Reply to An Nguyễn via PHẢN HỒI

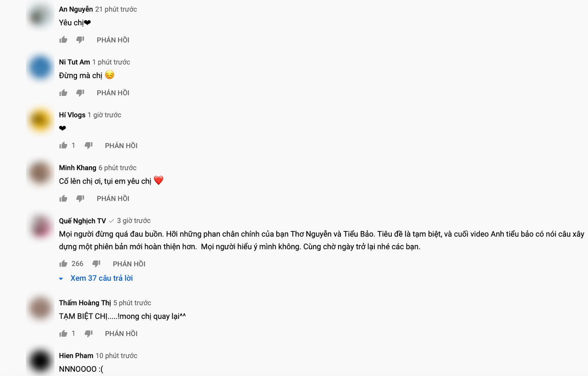pos(113,40)
